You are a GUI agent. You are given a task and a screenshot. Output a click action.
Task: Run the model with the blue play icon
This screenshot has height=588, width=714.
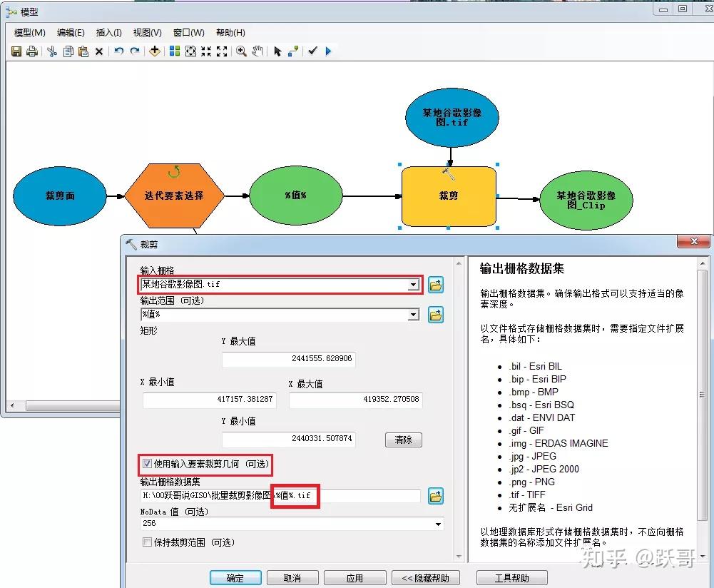click(x=330, y=51)
